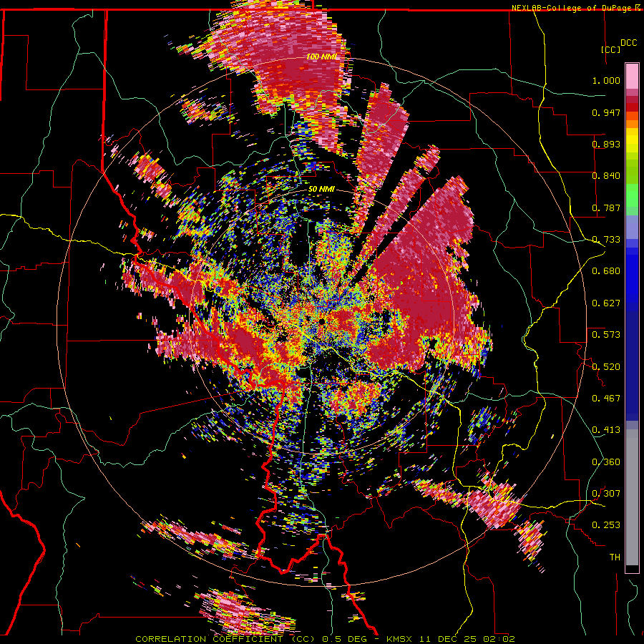Click the 0.787 scale value
644x644 pixels.
click(x=606, y=208)
